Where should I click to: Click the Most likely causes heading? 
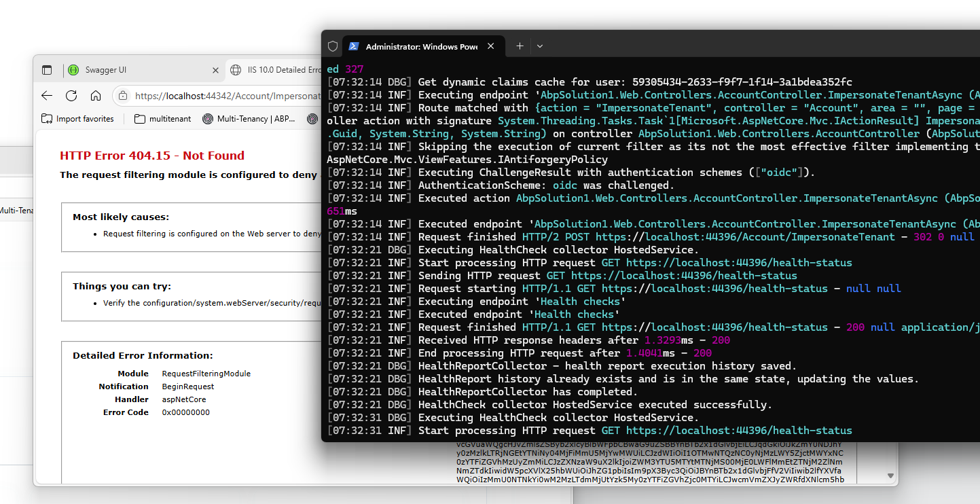121,217
